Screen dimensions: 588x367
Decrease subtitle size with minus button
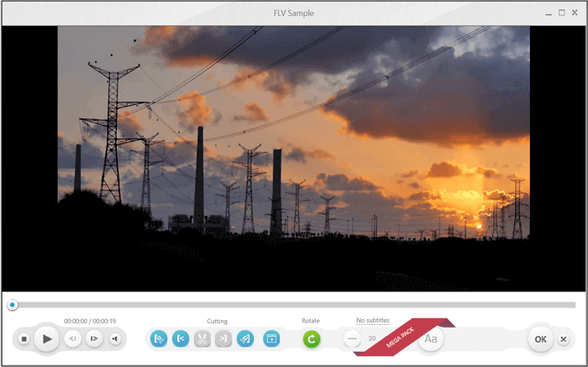tap(352, 339)
